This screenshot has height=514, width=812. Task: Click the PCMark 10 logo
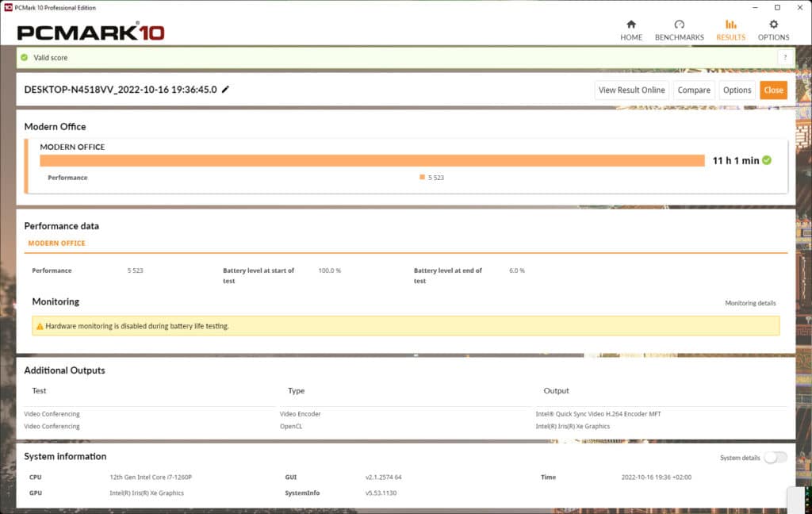(x=90, y=32)
